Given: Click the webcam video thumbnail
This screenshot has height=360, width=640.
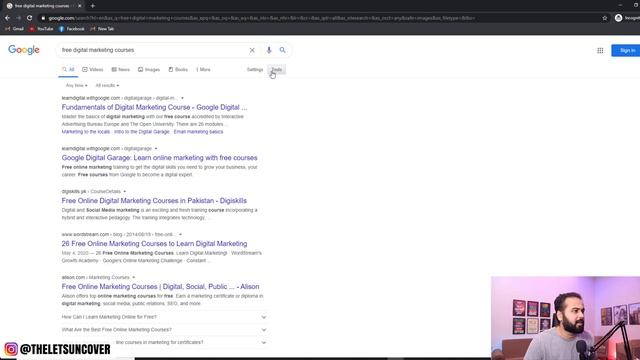Looking at the screenshot, I should pos(565,318).
